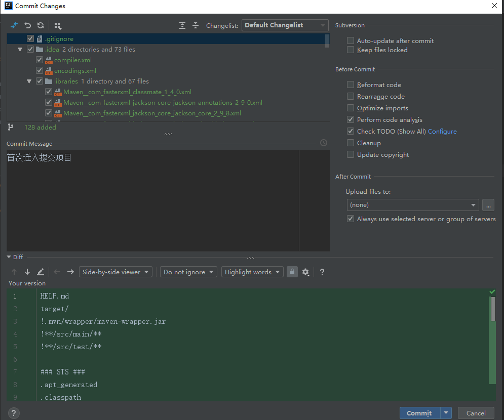Enable Cleanup checkbox
The height and width of the screenshot is (420, 504).
tap(351, 143)
